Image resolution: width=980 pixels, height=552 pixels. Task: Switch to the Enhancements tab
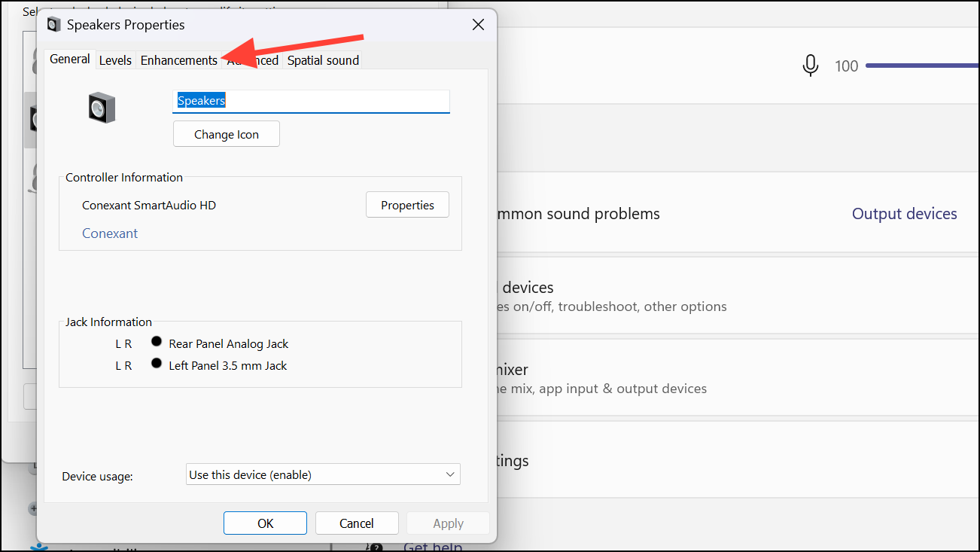pos(178,59)
